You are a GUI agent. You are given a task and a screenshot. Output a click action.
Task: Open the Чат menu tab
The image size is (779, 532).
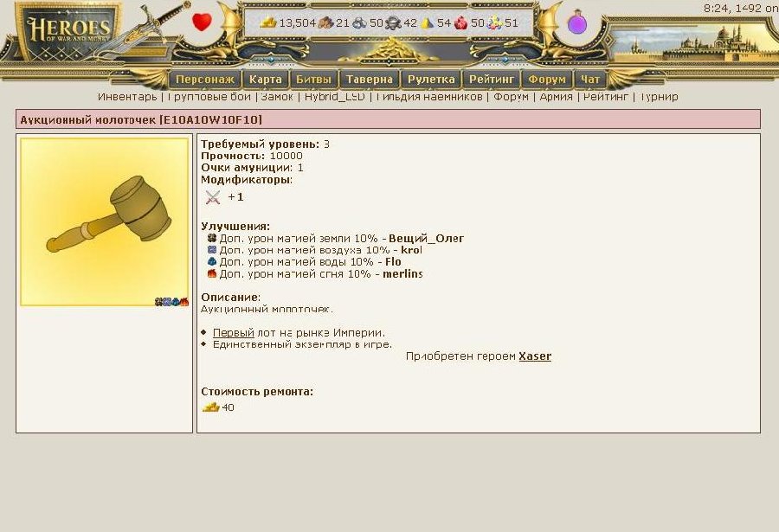point(590,80)
